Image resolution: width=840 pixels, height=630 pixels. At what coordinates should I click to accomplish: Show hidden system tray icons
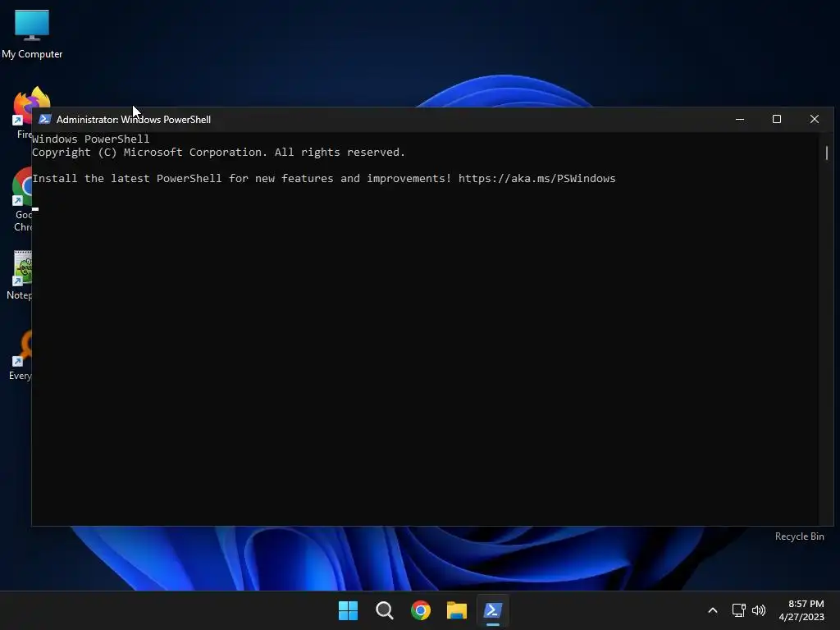713,610
